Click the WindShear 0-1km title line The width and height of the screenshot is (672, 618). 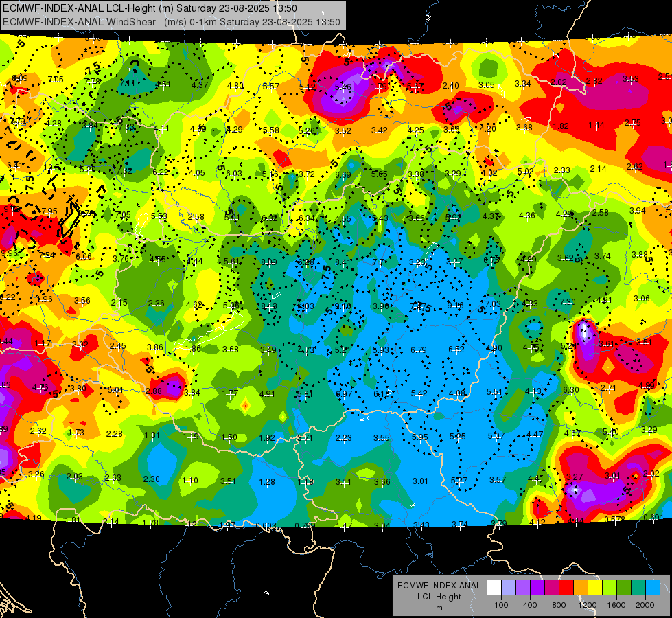coord(172,22)
